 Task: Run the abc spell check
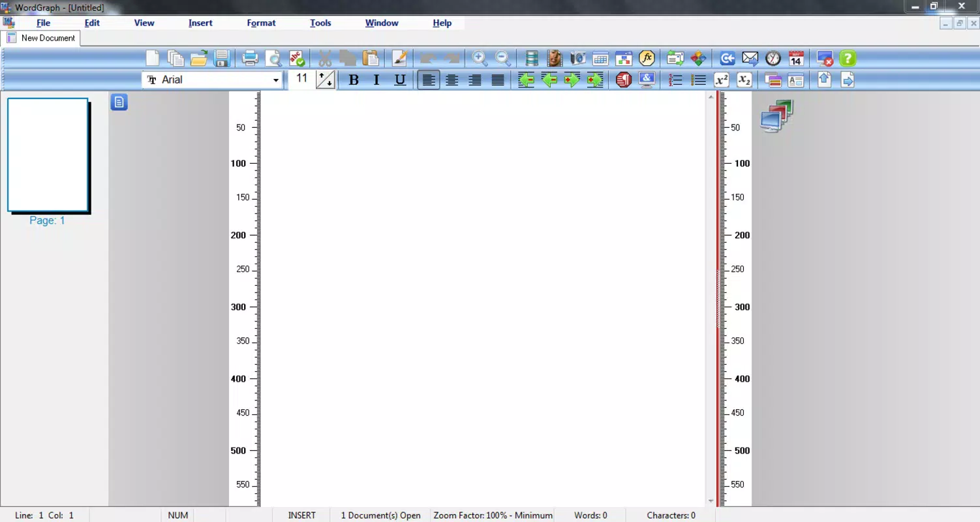297,58
